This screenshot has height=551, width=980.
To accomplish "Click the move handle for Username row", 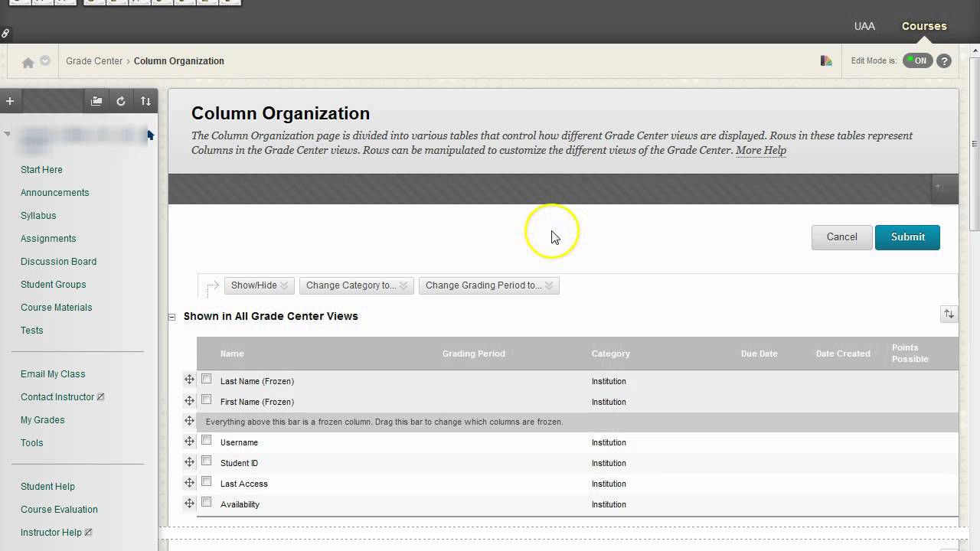I will (x=189, y=441).
